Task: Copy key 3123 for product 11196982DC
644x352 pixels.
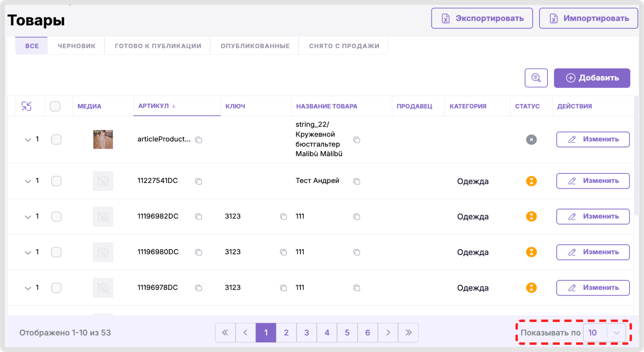Action: tap(284, 217)
